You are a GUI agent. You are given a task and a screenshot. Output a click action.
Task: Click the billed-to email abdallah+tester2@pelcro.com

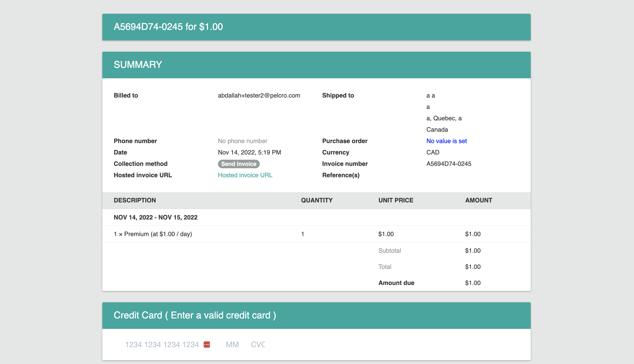(259, 95)
